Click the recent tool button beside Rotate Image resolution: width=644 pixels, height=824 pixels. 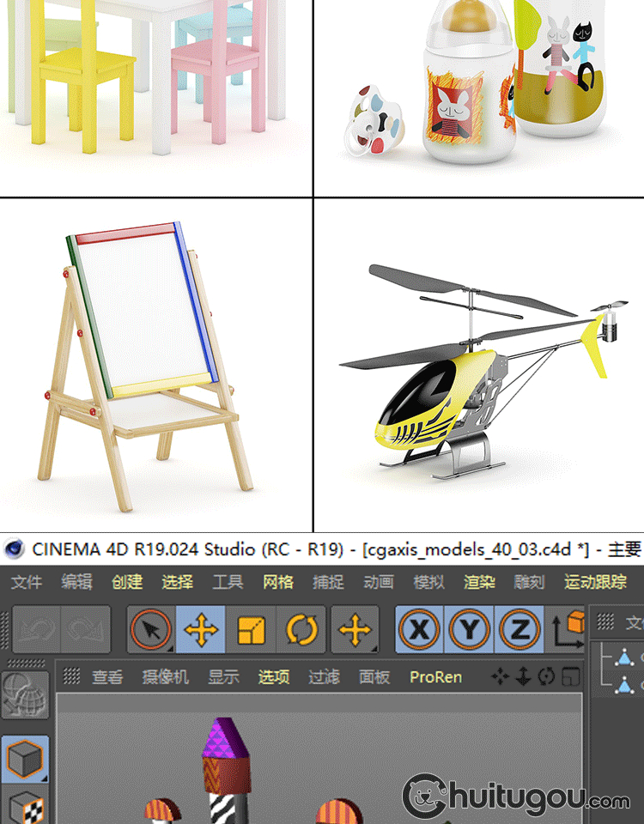click(355, 629)
